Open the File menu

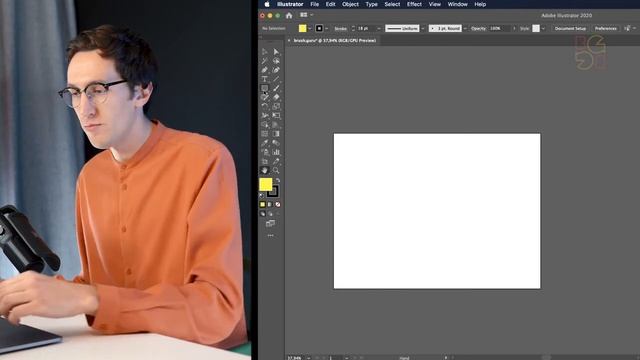point(314,4)
